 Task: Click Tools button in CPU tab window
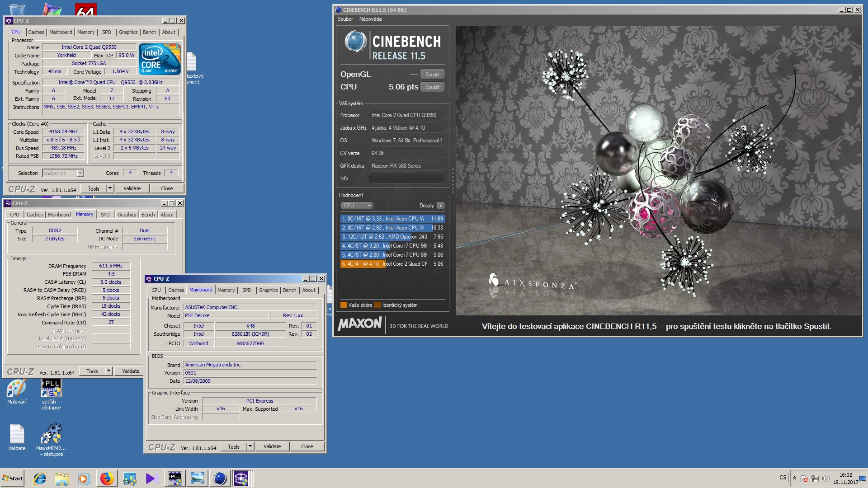(x=94, y=188)
